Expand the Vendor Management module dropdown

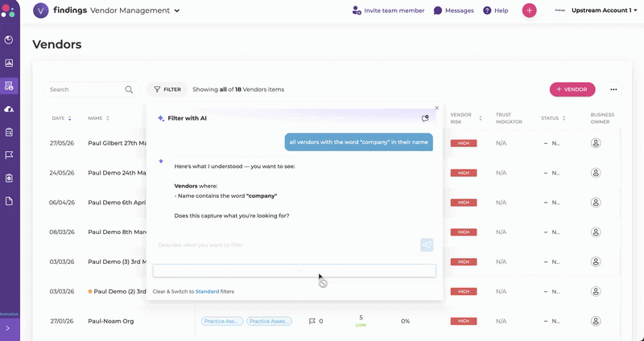(177, 10)
